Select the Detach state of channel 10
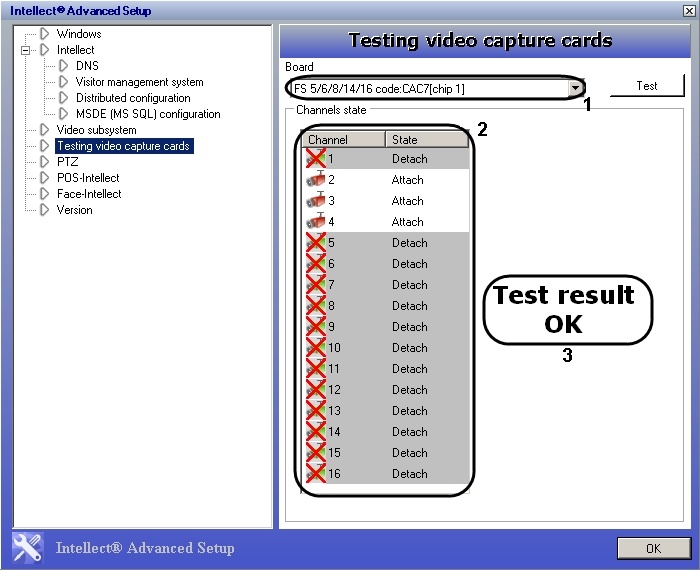This screenshot has height=570, width=700. (x=410, y=348)
